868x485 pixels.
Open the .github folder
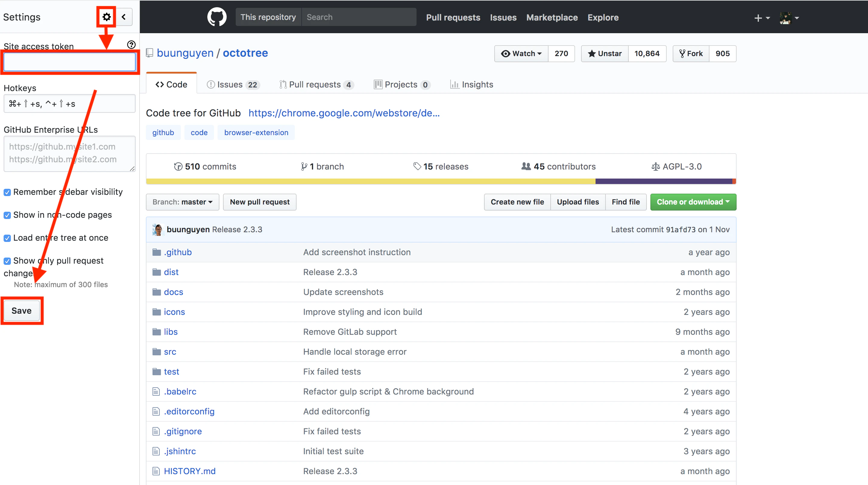tap(178, 252)
